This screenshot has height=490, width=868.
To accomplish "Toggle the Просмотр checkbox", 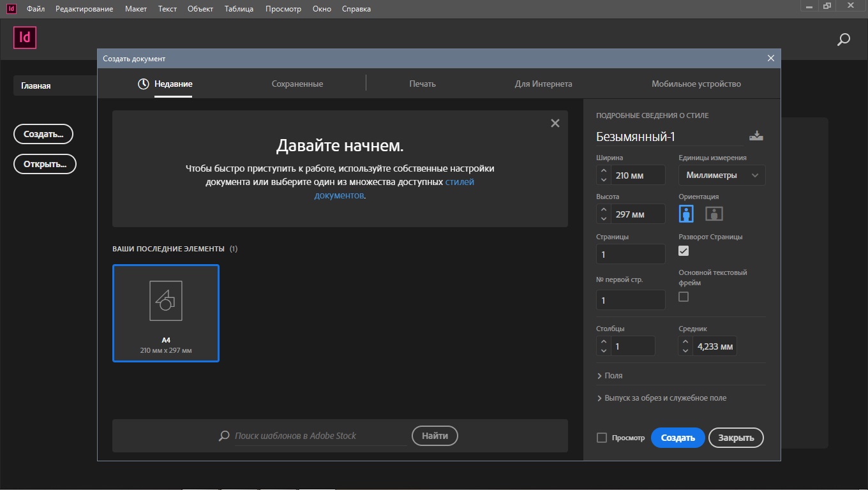I will (x=601, y=438).
